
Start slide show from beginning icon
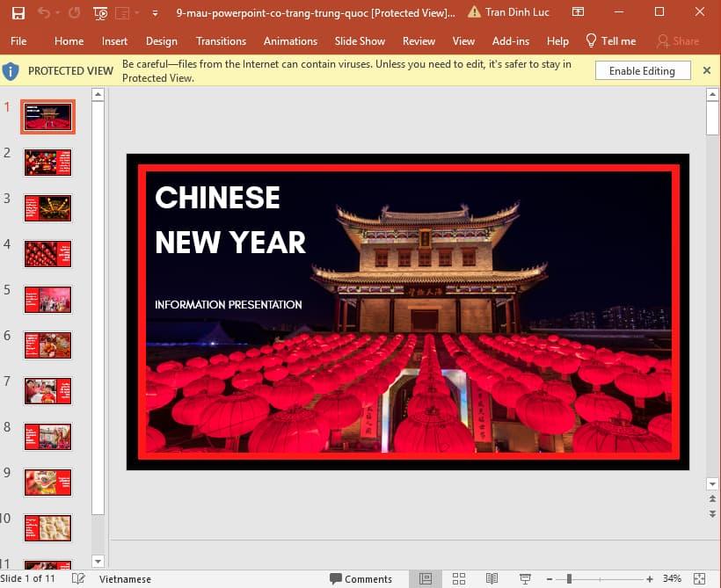click(100, 12)
